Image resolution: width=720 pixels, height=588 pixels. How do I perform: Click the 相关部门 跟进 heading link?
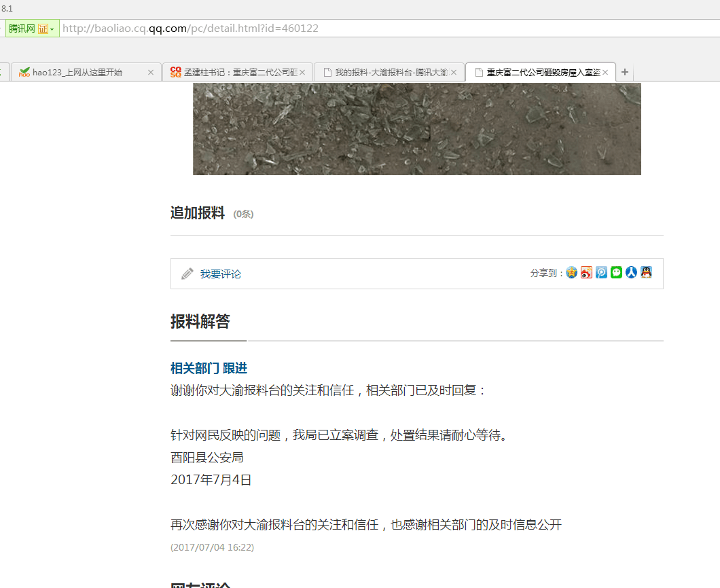(x=209, y=368)
